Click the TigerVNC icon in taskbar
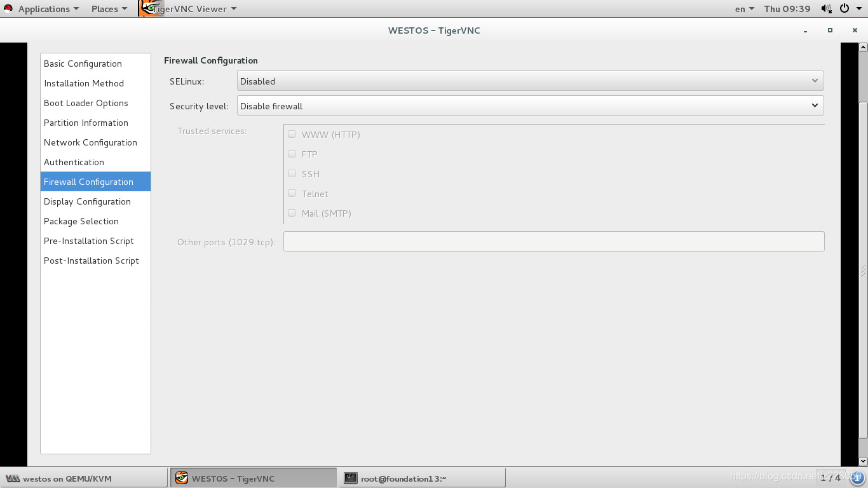 (x=182, y=478)
